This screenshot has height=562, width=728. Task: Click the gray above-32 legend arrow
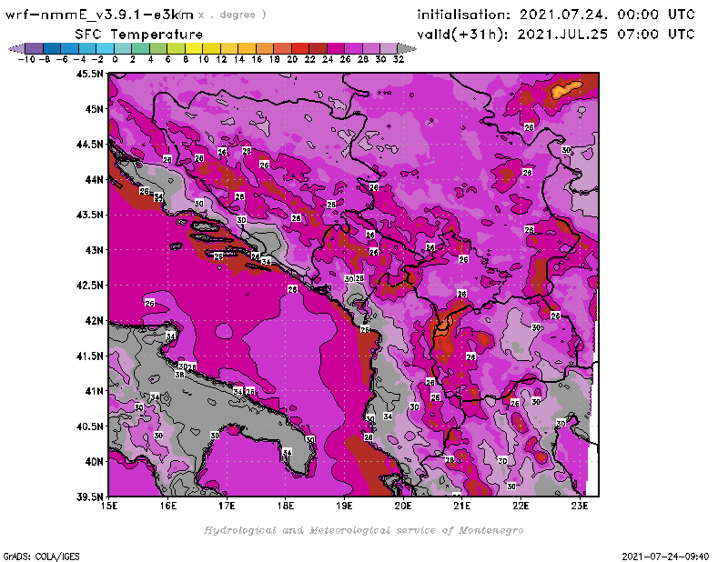407,49
